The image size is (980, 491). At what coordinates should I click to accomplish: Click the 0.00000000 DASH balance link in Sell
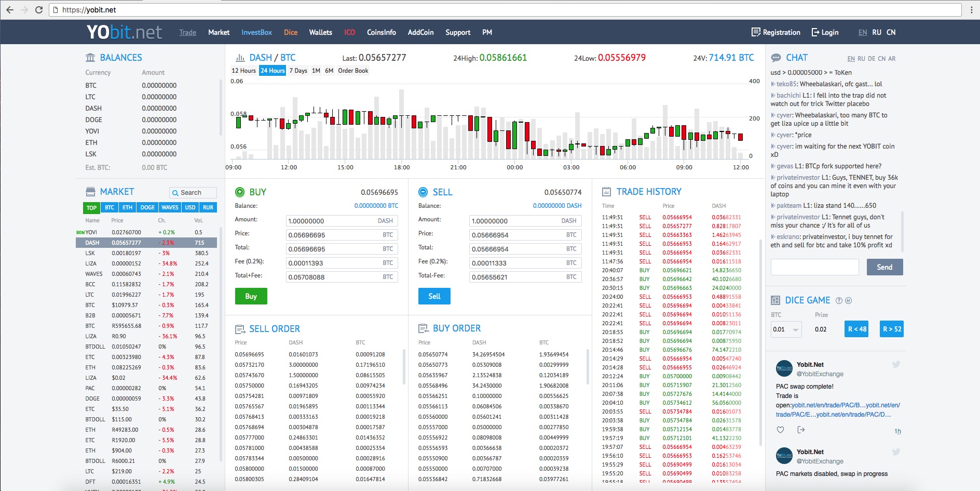(x=557, y=206)
